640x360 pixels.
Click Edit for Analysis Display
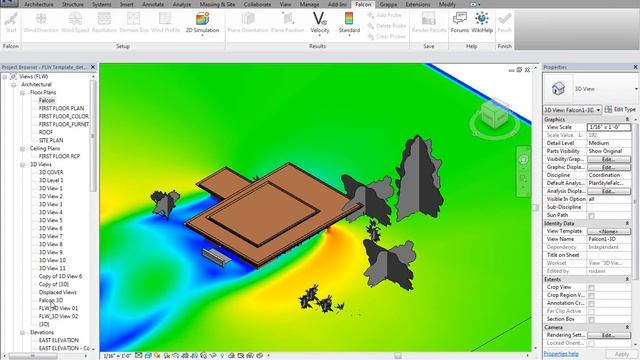(609, 191)
